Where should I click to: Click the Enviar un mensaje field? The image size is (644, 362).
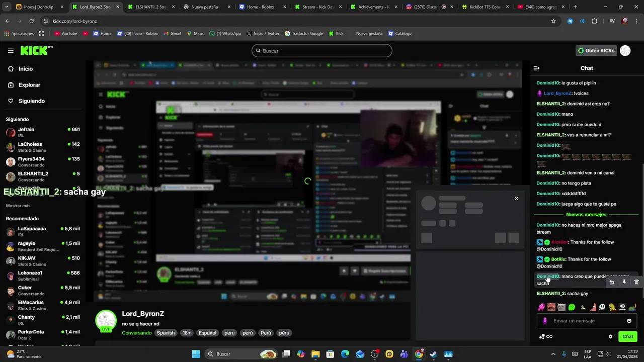point(587,321)
